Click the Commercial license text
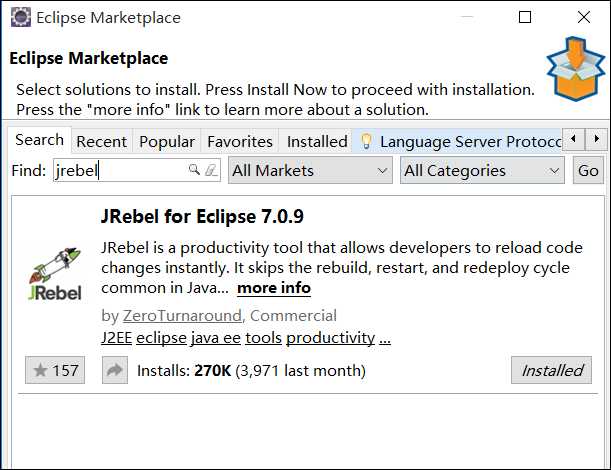Viewport: 611px width, 470px height. click(293, 316)
